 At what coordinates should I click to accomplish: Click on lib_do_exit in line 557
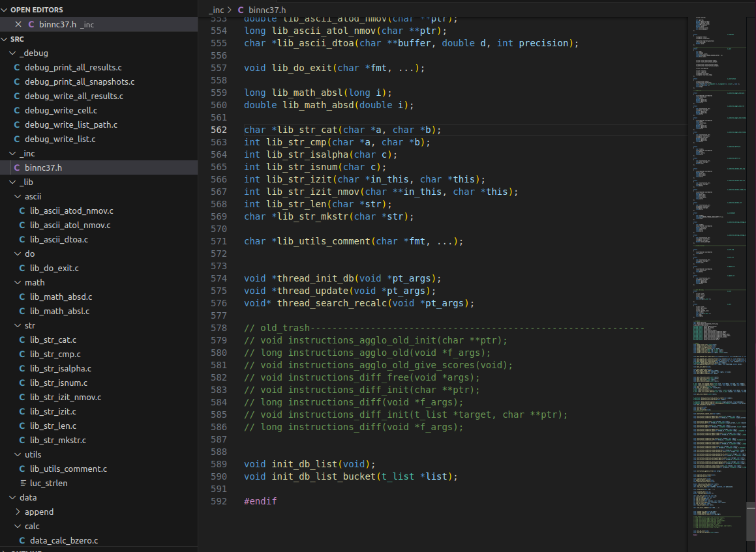(302, 68)
